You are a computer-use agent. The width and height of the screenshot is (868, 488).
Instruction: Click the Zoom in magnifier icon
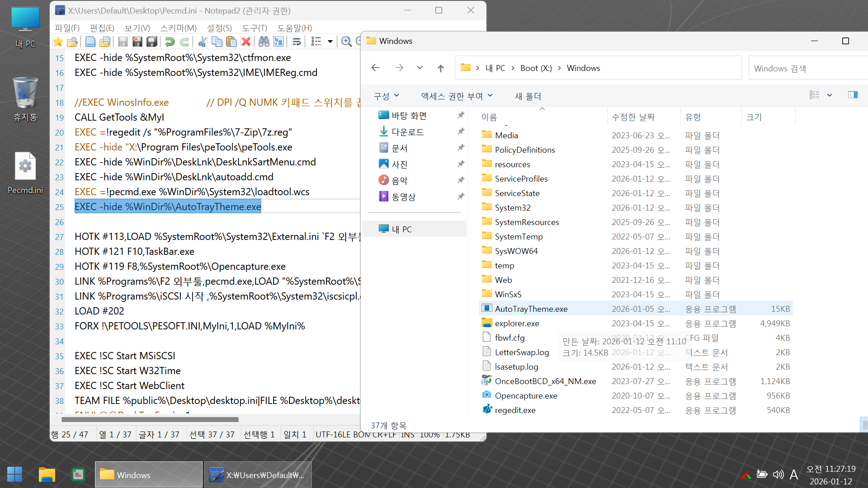click(x=346, y=42)
